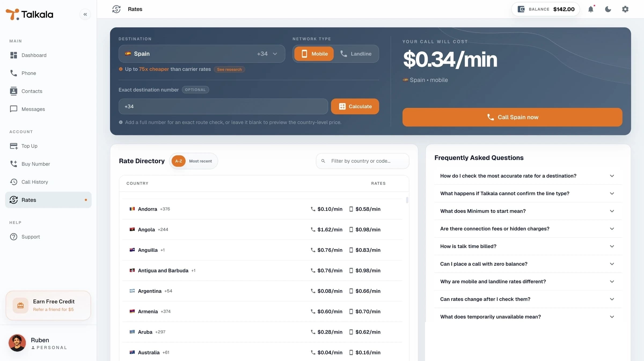Select the Armenia +374 row
Screen dimensions: 644x361
click(x=262, y=311)
